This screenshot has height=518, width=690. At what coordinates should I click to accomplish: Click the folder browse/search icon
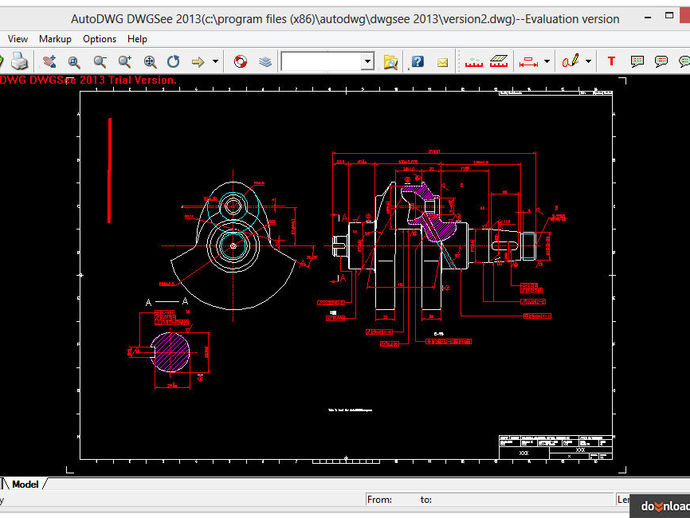pyautogui.click(x=390, y=62)
